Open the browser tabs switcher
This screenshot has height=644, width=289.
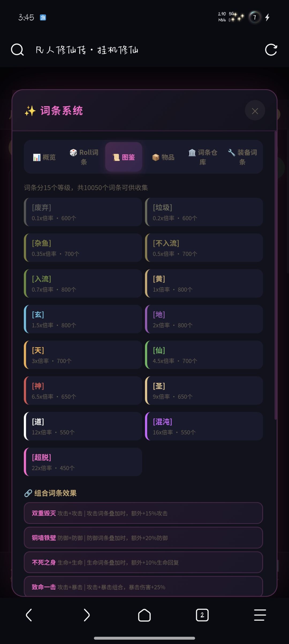(202, 615)
